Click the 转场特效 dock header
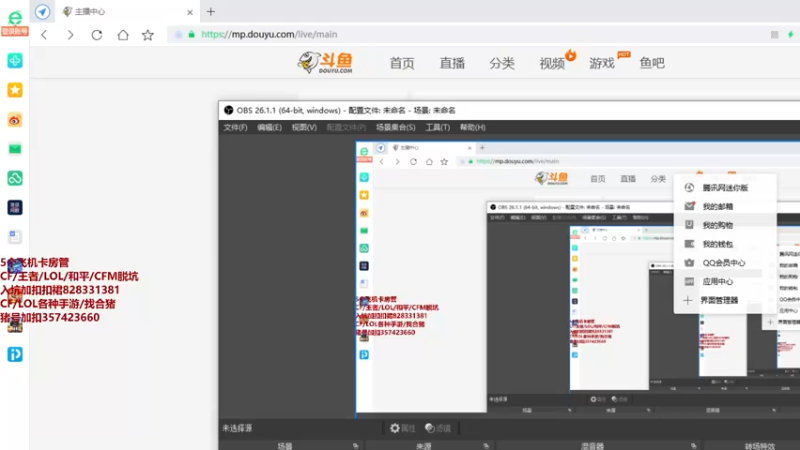800x450 pixels. [760, 446]
